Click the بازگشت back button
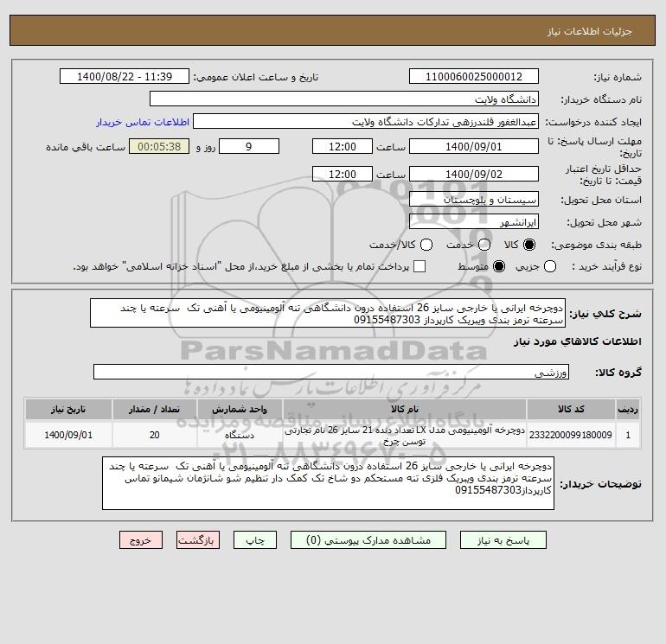The image size is (666, 644). 198,540
